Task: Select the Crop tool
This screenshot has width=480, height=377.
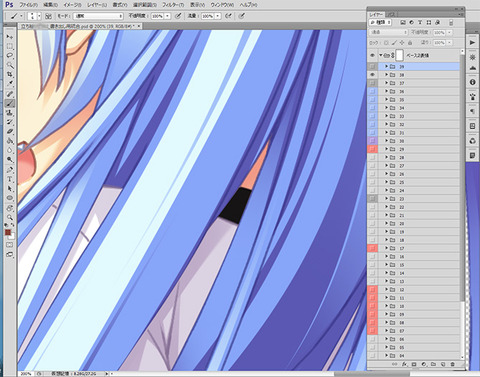Action: 10,74
